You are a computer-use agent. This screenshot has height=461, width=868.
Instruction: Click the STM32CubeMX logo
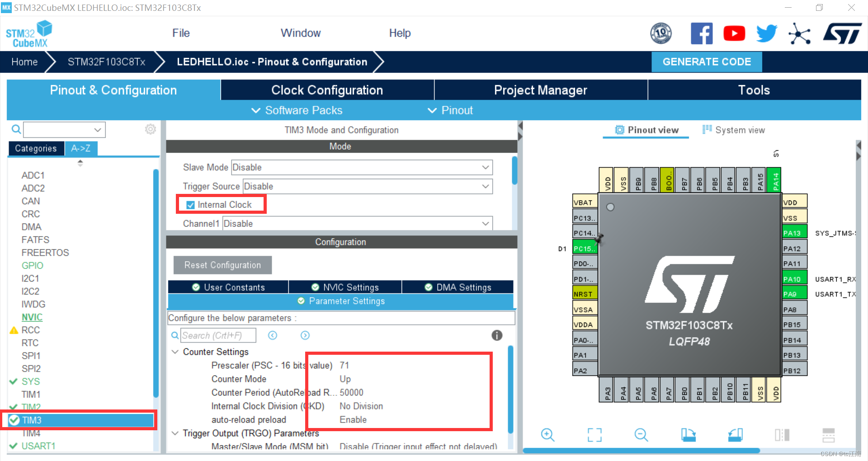tap(29, 34)
